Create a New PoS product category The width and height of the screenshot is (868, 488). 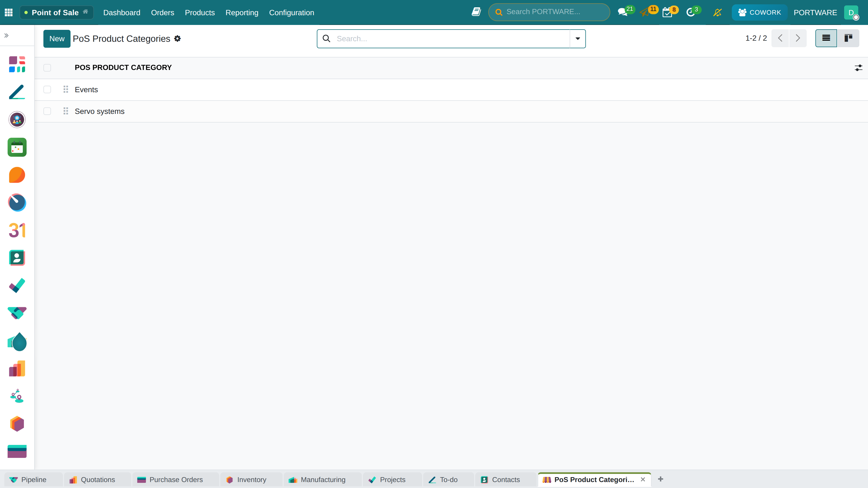click(57, 39)
